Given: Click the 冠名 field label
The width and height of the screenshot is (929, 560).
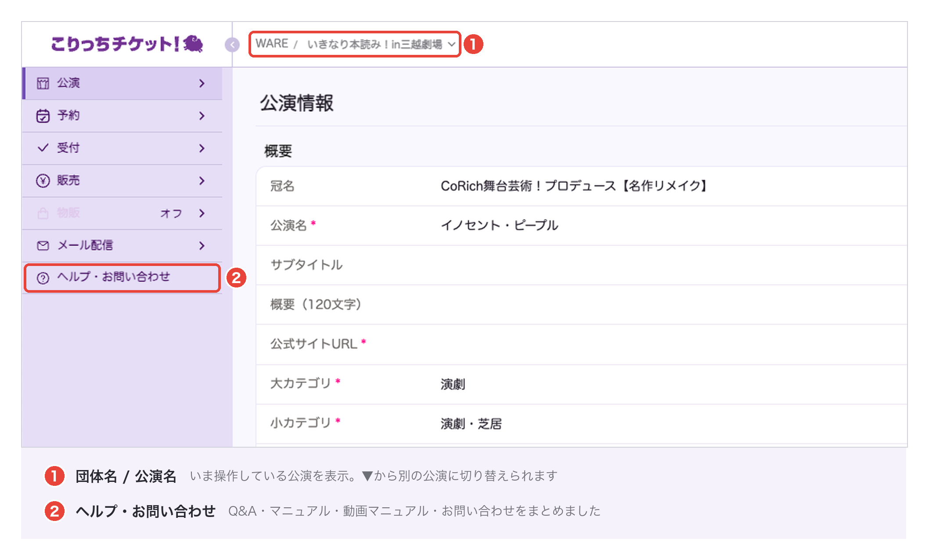Looking at the screenshot, I should click(x=282, y=186).
